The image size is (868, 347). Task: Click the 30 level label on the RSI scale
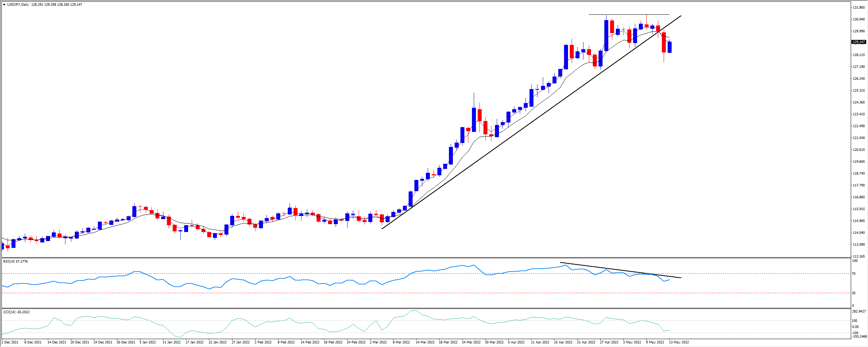tap(854, 293)
